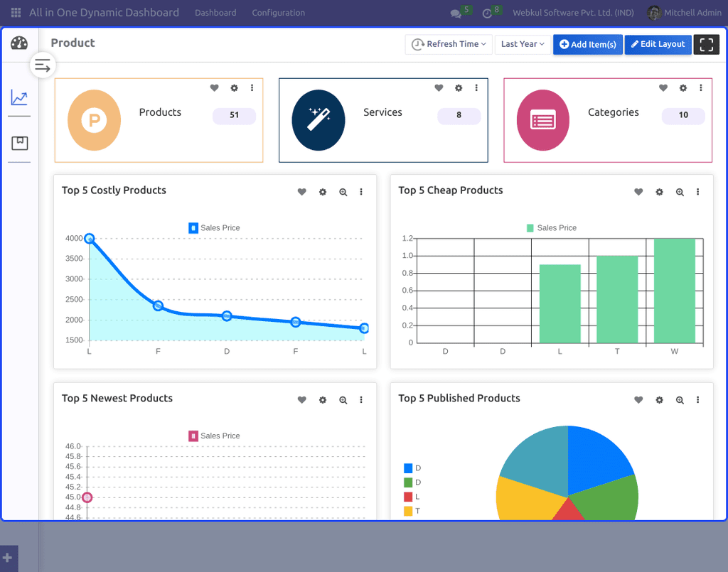Viewport: 728px width, 572px height.
Task: Open the product box sidebar icon
Action: pos(19,144)
